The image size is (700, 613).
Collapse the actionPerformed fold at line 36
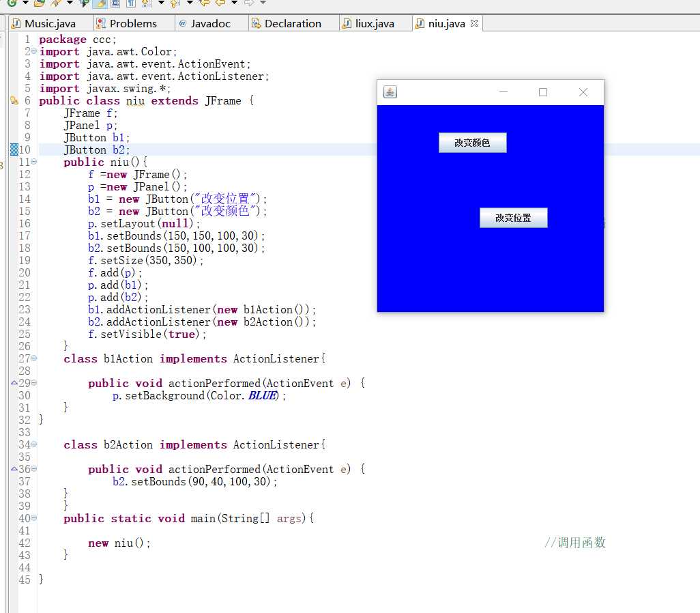(x=34, y=469)
